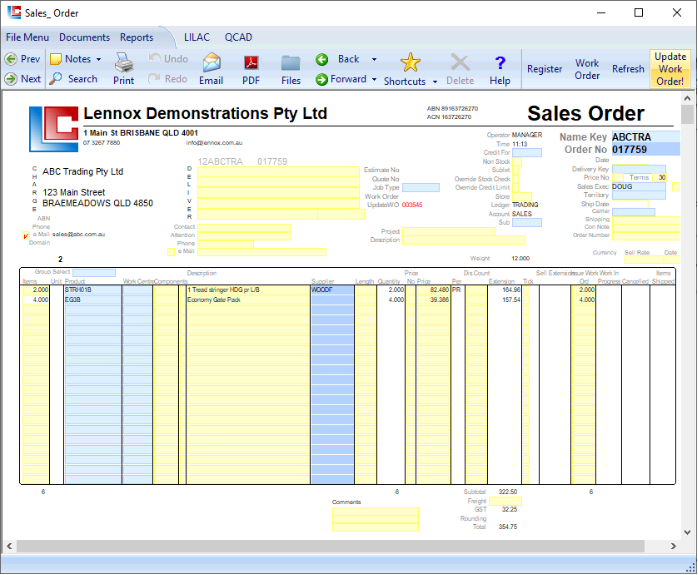Open the Reports menu

(137, 37)
